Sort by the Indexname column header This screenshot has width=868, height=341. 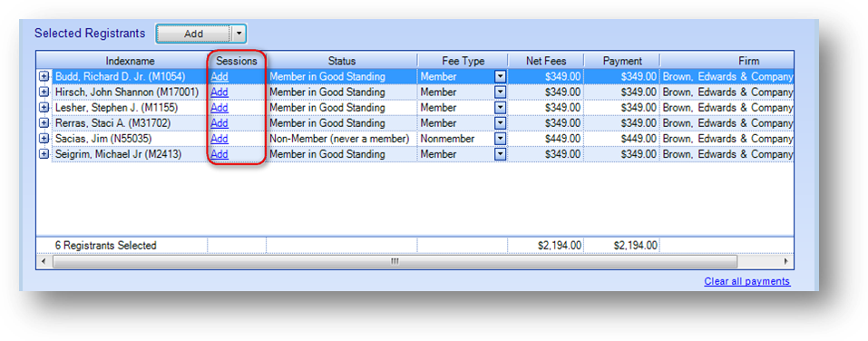pos(130,61)
